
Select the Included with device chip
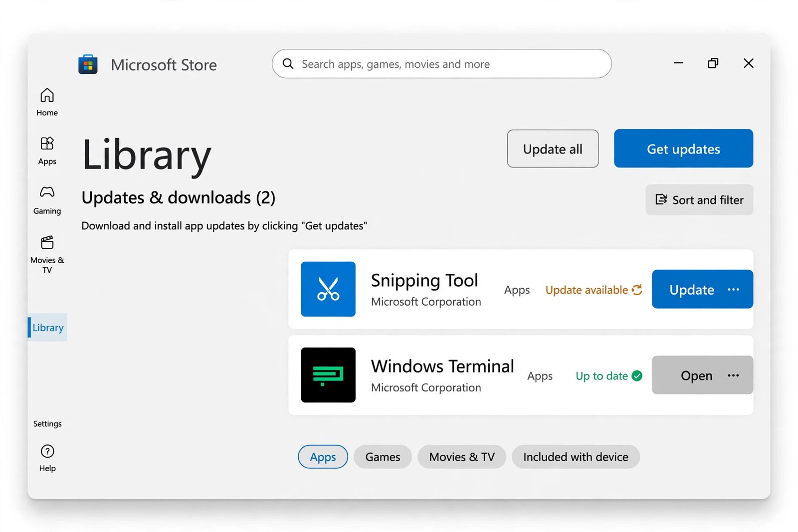point(576,457)
